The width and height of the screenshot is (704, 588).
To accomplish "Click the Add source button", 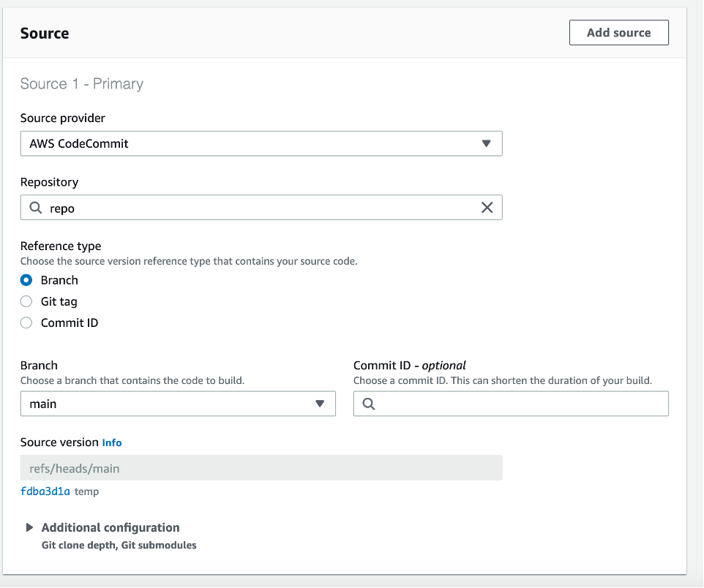I will (618, 33).
